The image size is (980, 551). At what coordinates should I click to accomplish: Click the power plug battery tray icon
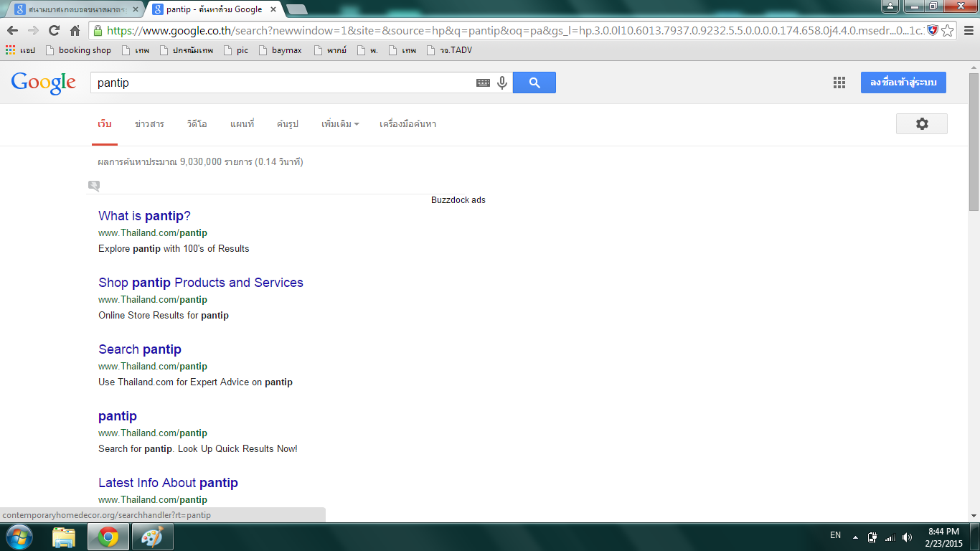873,537
